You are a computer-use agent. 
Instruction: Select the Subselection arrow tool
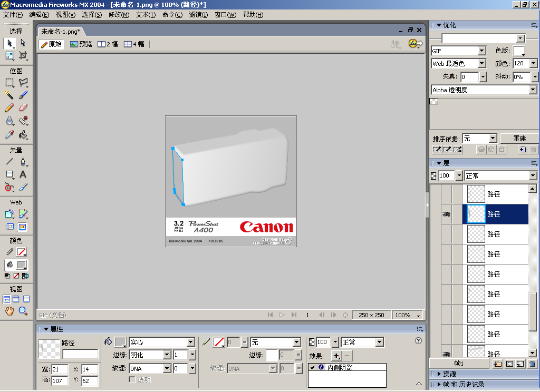(x=23, y=43)
